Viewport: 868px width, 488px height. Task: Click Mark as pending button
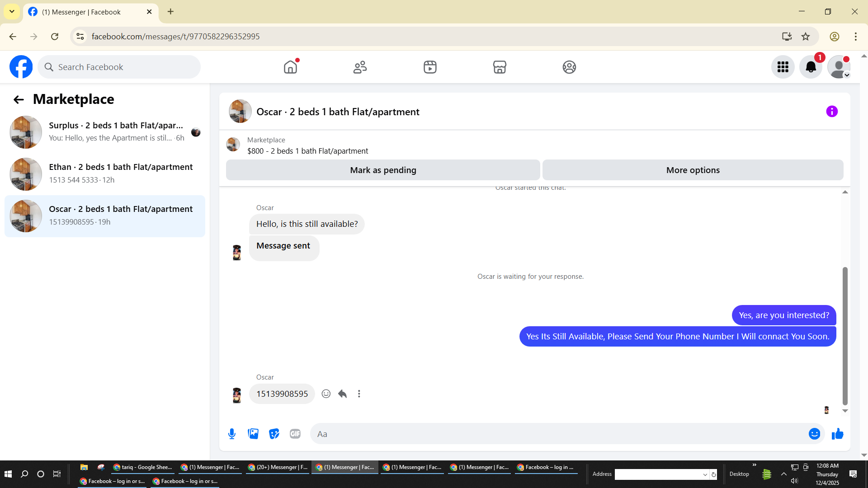(383, 170)
